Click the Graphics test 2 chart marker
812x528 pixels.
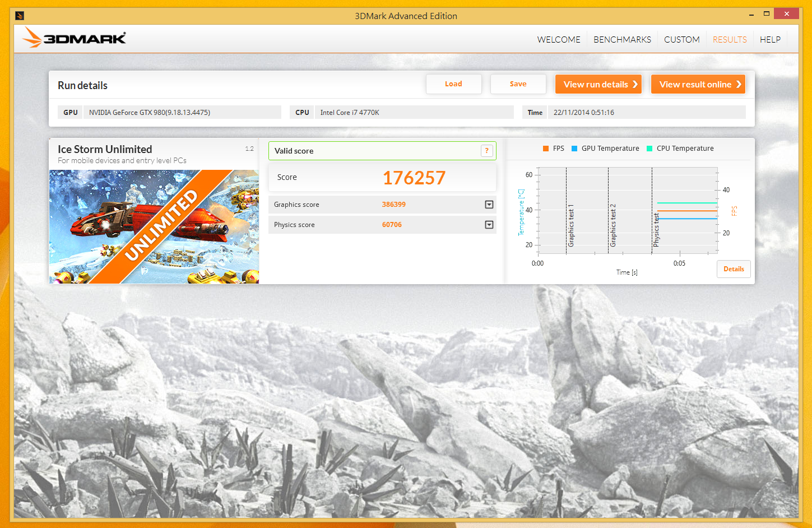coord(613,225)
